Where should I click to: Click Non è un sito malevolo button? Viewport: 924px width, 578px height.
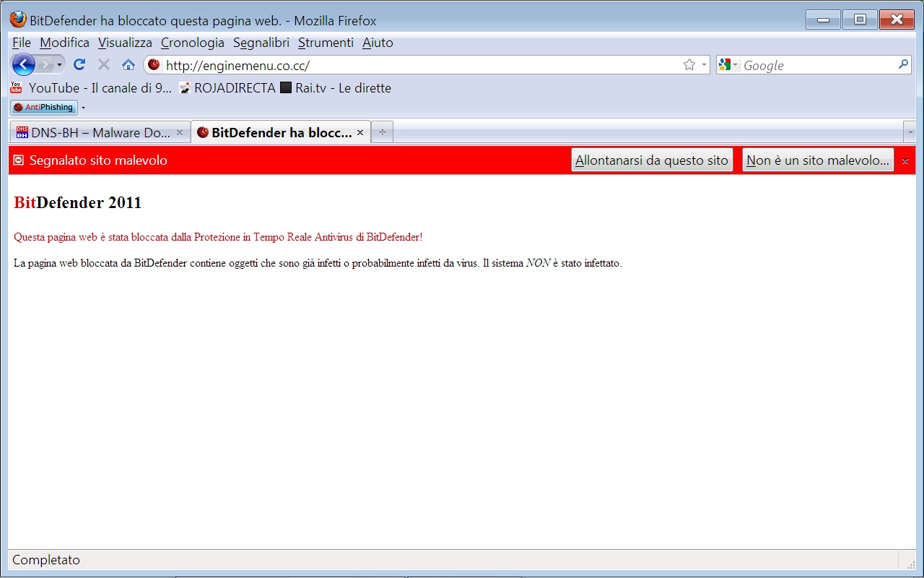click(818, 160)
